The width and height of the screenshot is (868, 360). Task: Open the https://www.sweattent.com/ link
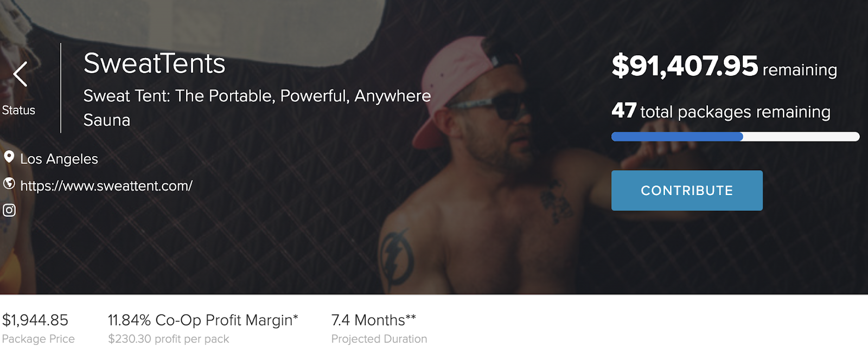[106, 186]
